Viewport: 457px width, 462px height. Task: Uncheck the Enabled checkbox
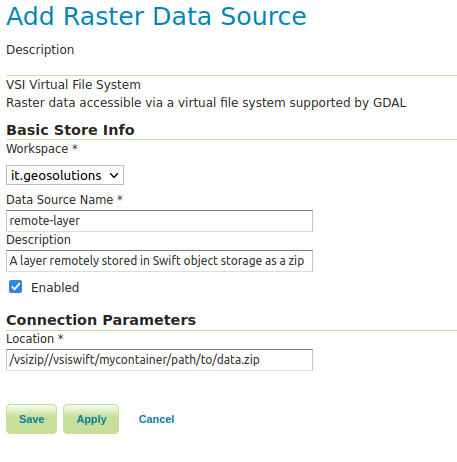(15, 287)
